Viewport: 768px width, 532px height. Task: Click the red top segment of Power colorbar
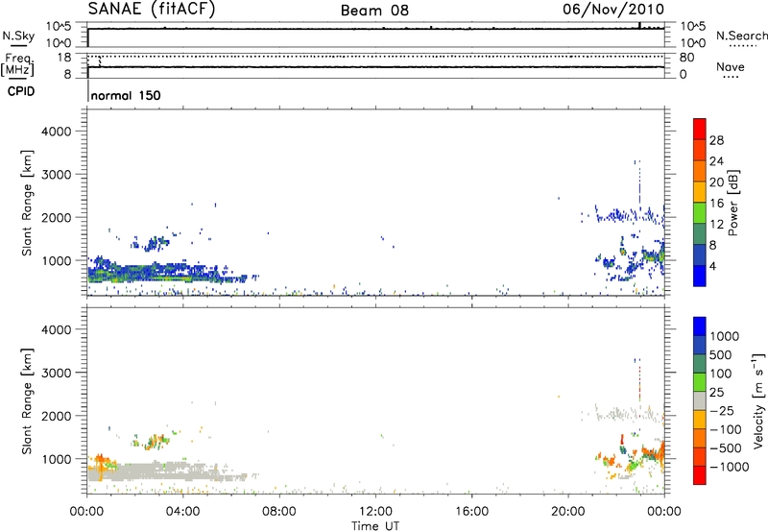click(x=700, y=129)
